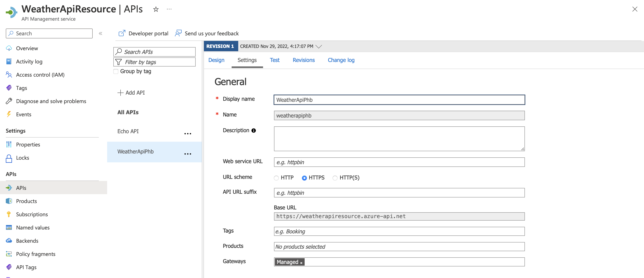Screen dimensions: 644x278
Task: Enable the Group by tag checkbox
Action: 116,71
